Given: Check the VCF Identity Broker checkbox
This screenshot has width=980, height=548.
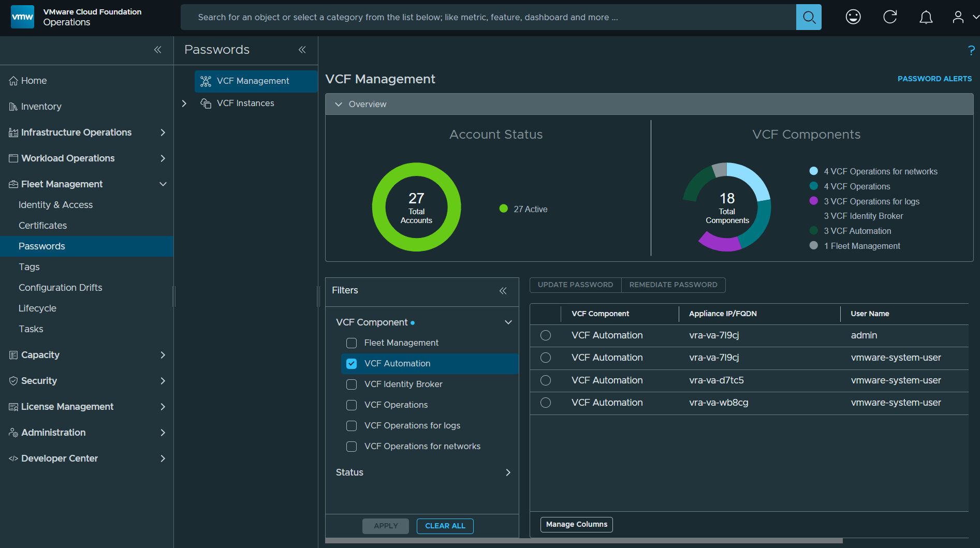Looking at the screenshot, I should coord(352,384).
